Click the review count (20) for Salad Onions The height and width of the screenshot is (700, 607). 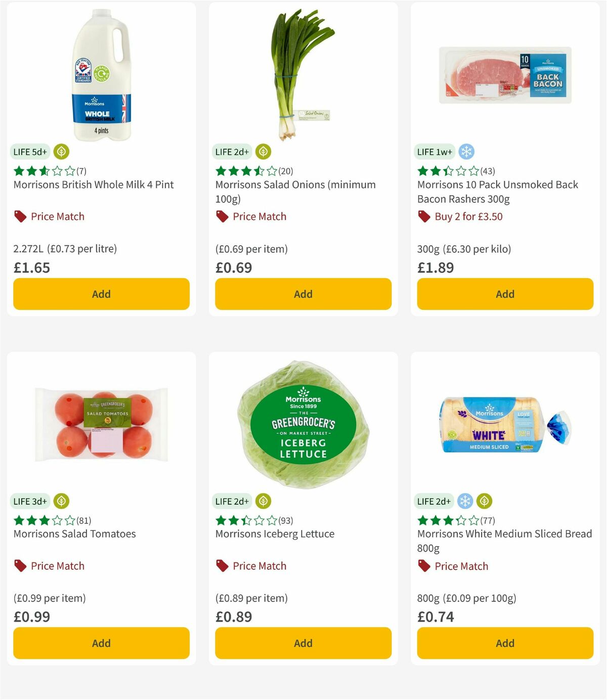[284, 171]
